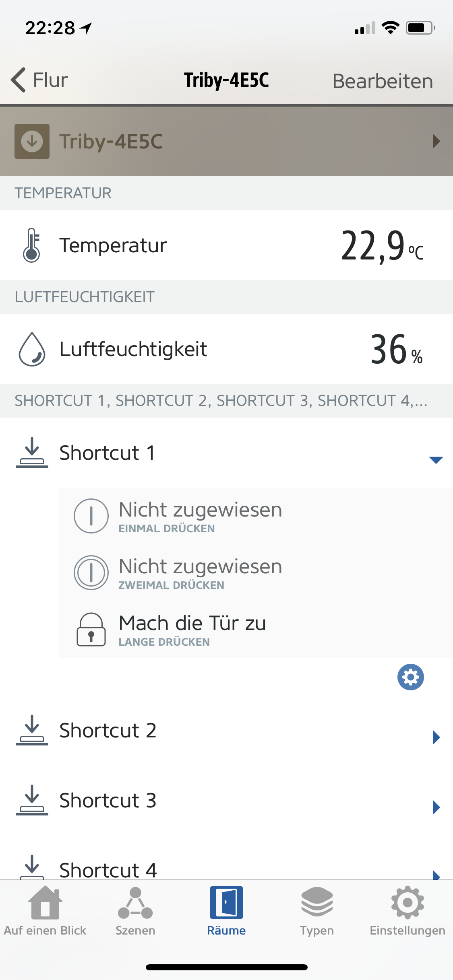Image resolution: width=453 pixels, height=980 pixels.
Task: Tap the water drop humidity icon
Action: click(x=32, y=349)
